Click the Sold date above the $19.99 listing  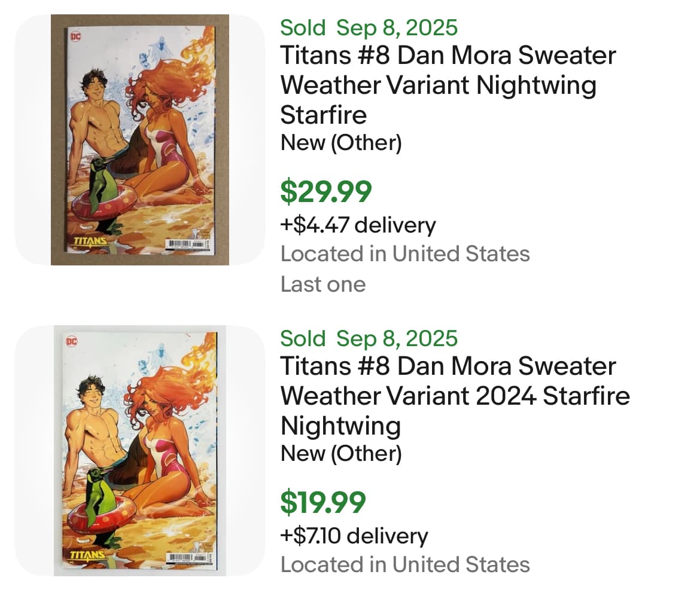click(x=369, y=338)
